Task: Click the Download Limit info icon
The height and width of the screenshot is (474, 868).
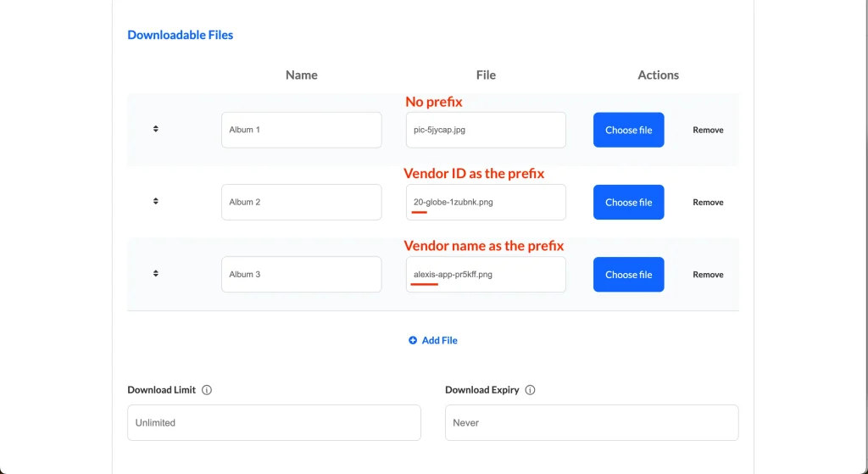Action: (x=207, y=390)
